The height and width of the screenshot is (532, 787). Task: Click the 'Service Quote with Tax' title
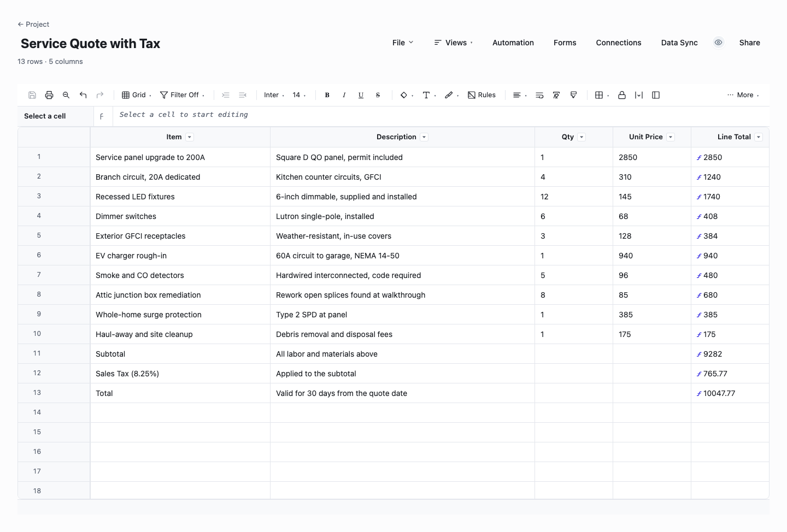[x=90, y=44]
